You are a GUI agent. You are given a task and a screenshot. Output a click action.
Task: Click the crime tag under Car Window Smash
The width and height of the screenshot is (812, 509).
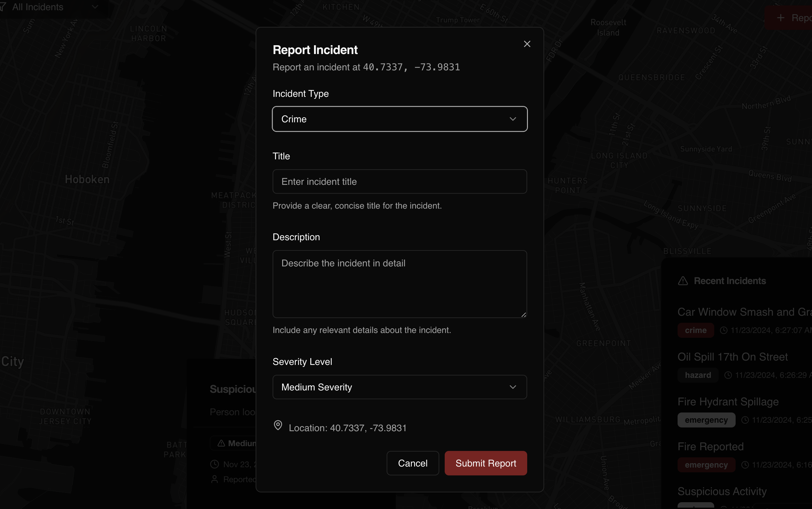click(695, 330)
